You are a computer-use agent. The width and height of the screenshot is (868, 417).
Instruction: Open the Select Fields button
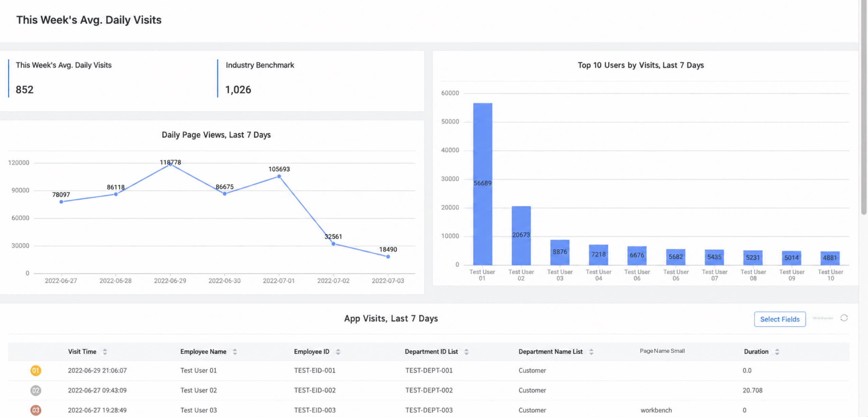click(x=780, y=319)
